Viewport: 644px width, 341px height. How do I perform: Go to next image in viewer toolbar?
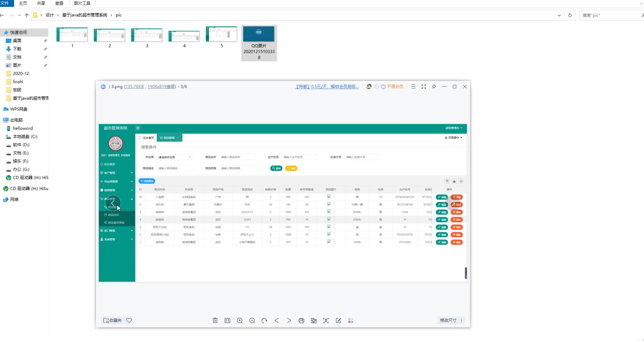pos(289,320)
